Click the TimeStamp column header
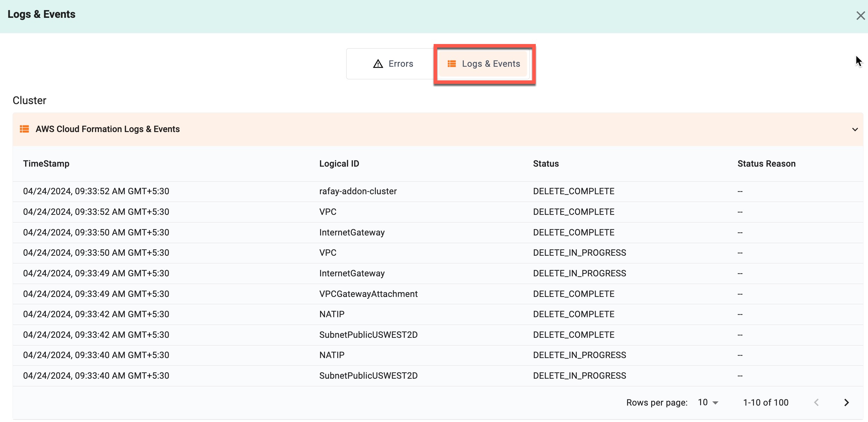The image size is (868, 422). coord(46,163)
